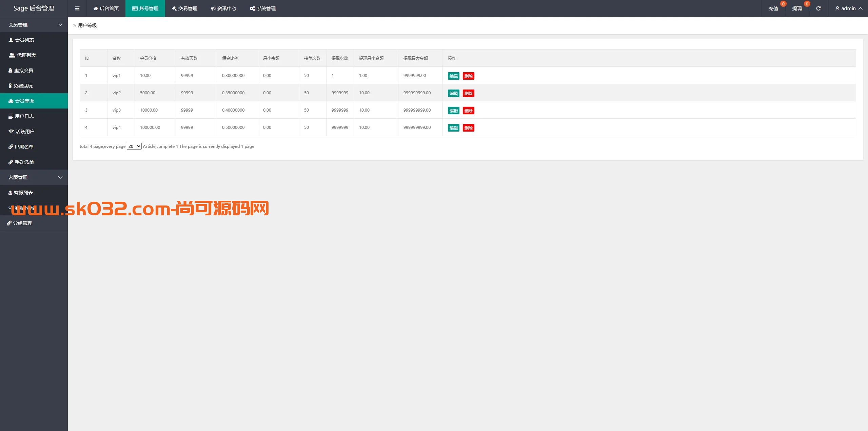Image resolution: width=868 pixels, height=431 pixels.
Task: Collapse the 客服管理 sidebar section
Action: point(34,177)
